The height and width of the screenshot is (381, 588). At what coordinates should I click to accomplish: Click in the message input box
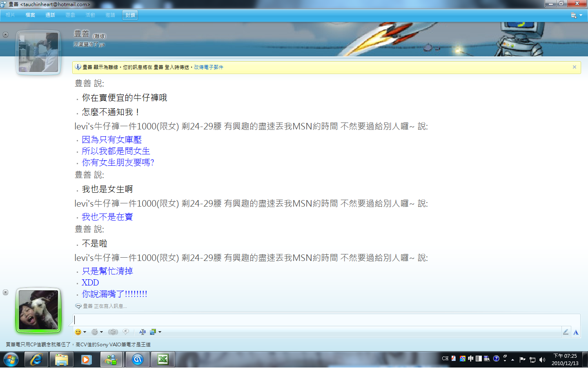pyautogui.click(x=327, y=320)
